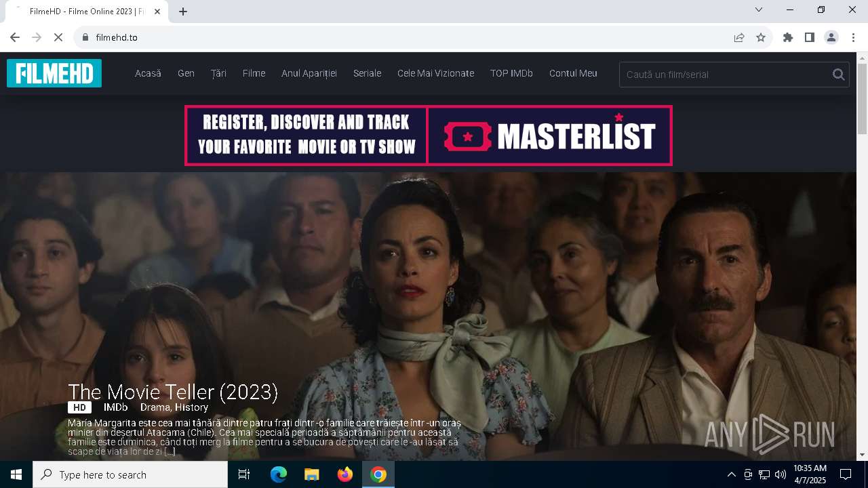Click scrollbar down arrow

[862, 455]
